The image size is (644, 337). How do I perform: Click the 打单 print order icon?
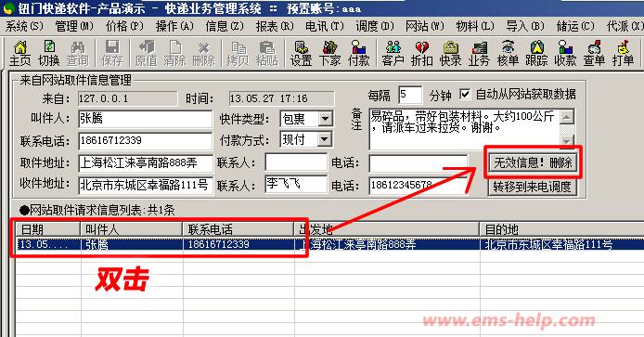click(623, 54)
